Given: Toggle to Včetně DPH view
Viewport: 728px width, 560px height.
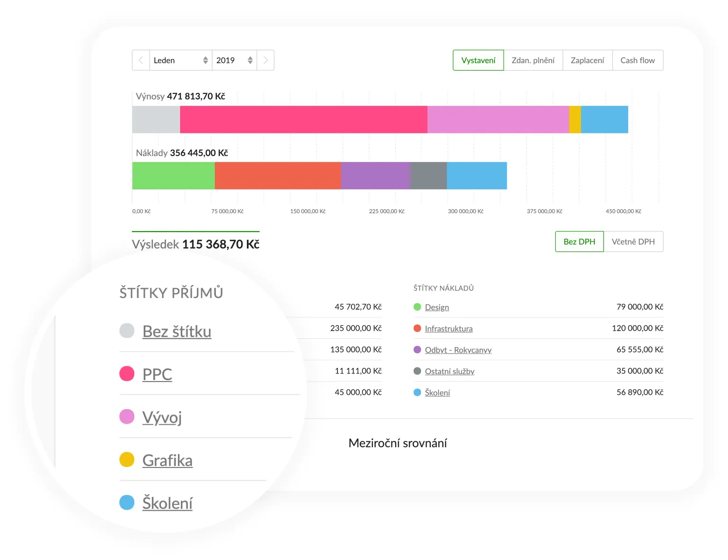Looking at the screenshot, I should click(633, 242).
